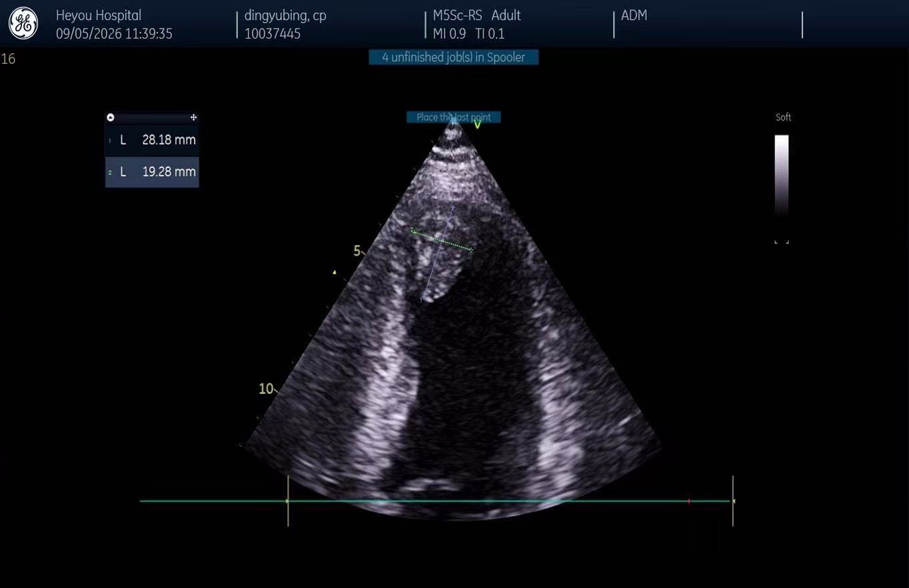Click the right cine loop boundary marker
This screenshot has height=588, width=909.
(x=733, y=501)
